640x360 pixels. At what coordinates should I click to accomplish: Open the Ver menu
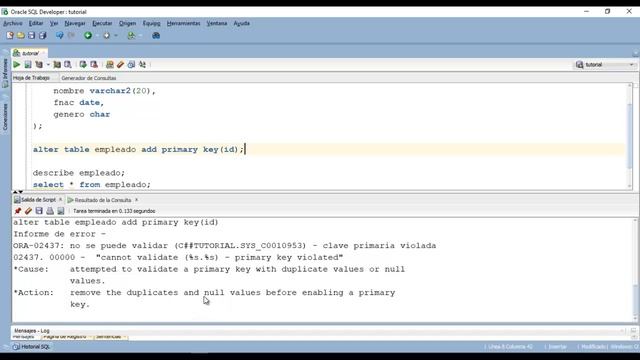click(x=54, y=23)
